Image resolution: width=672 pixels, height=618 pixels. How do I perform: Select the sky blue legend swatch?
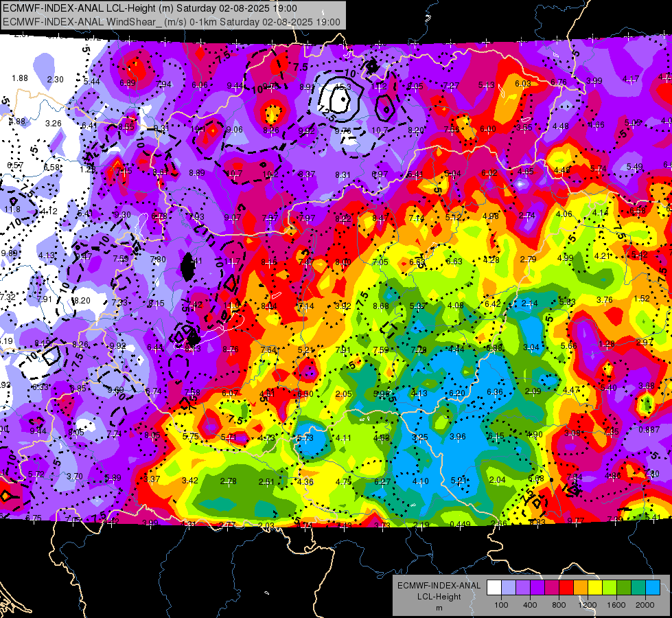[x=653, y=587]
